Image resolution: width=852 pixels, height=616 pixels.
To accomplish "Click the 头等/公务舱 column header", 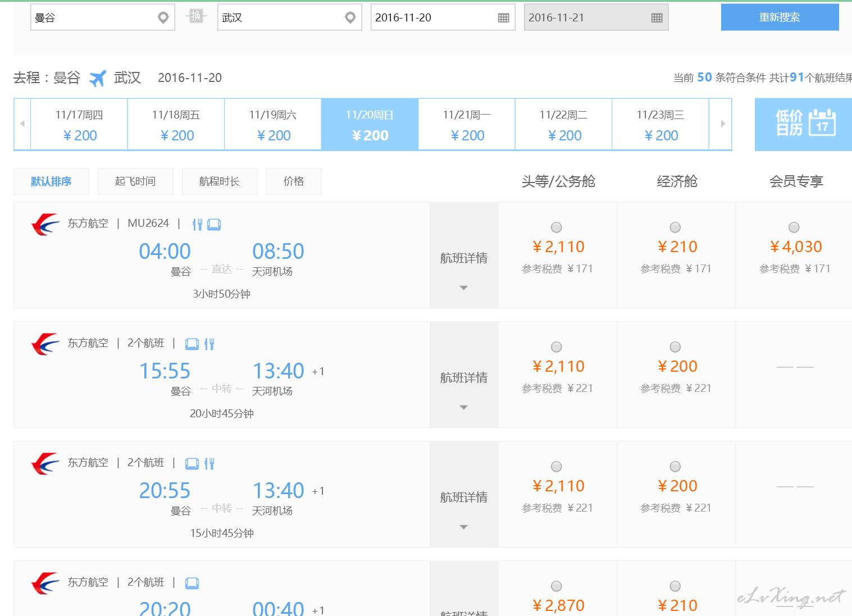I will point(558,181).
